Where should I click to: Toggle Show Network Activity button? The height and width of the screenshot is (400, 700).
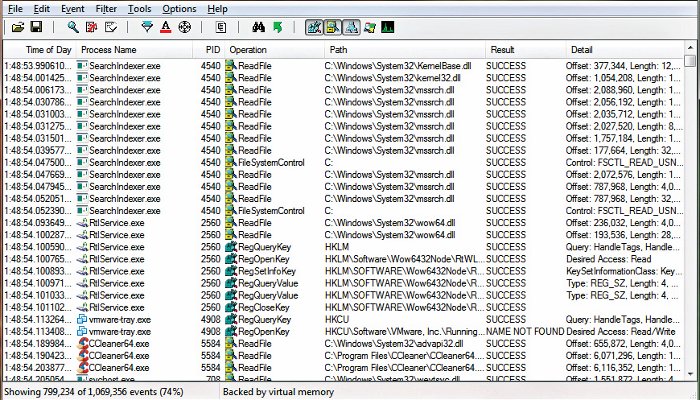tap(350, 27)
